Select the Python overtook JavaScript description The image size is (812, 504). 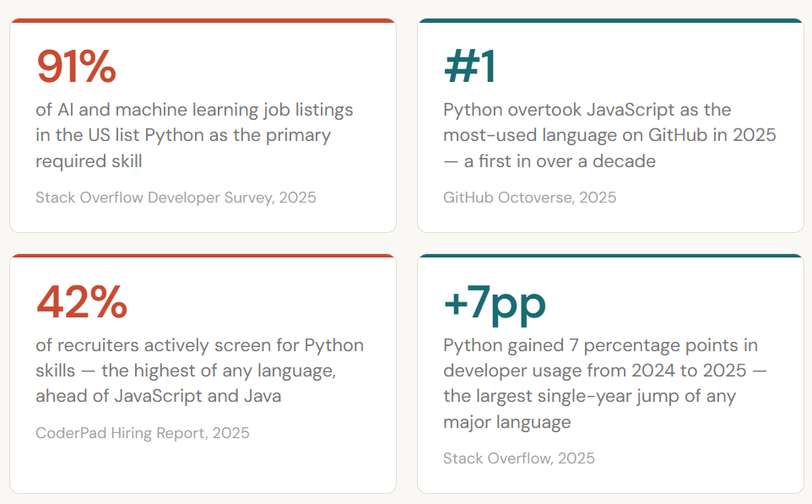pyautogui.click(x=609, y=135)
